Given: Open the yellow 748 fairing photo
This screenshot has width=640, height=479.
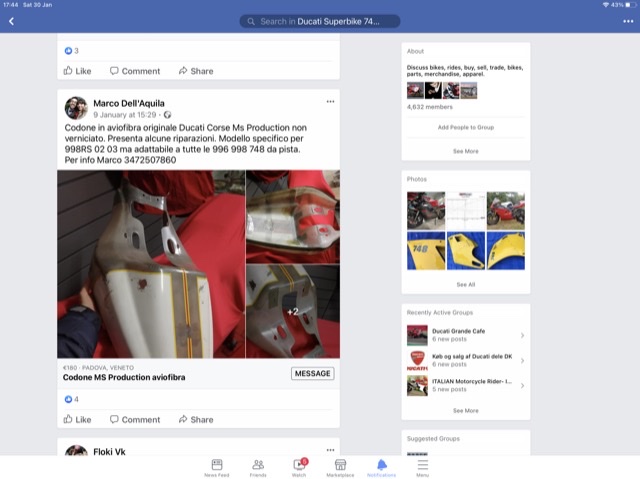Looking at the screenshot, I should coord(426,251).
